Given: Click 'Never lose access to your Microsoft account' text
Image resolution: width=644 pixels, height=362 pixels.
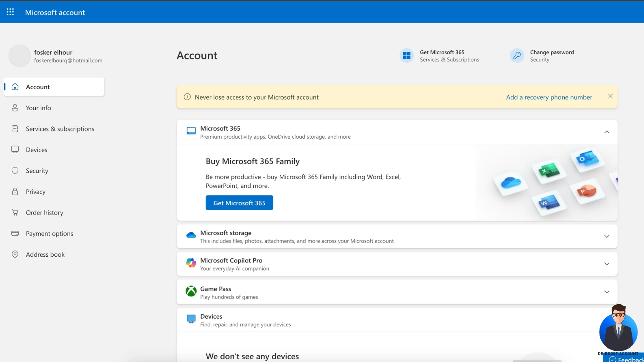Looking at the screenshot, I should pyautogui.click(x=256, y=97).
